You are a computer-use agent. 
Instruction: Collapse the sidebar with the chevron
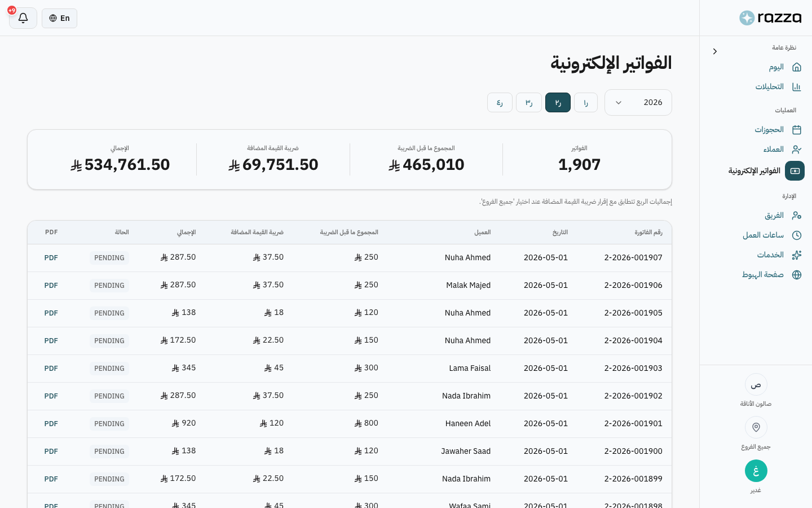[715, 51]
